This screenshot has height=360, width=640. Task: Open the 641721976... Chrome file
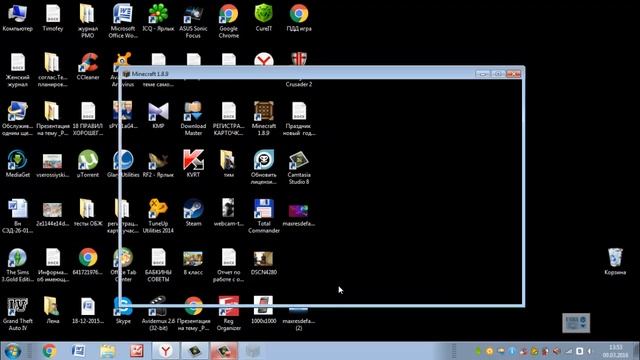point(88,261)
